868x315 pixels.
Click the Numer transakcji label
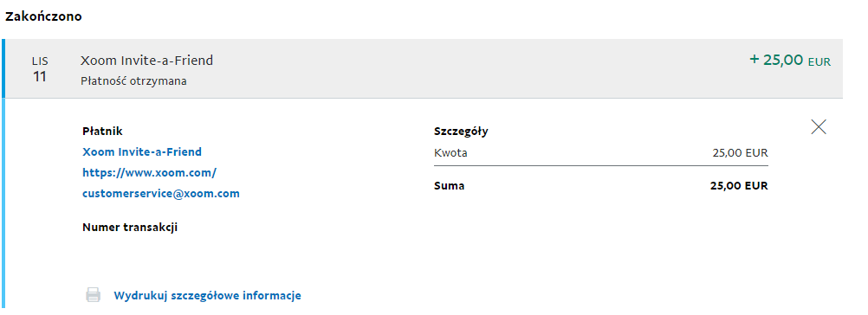point(130,227)
